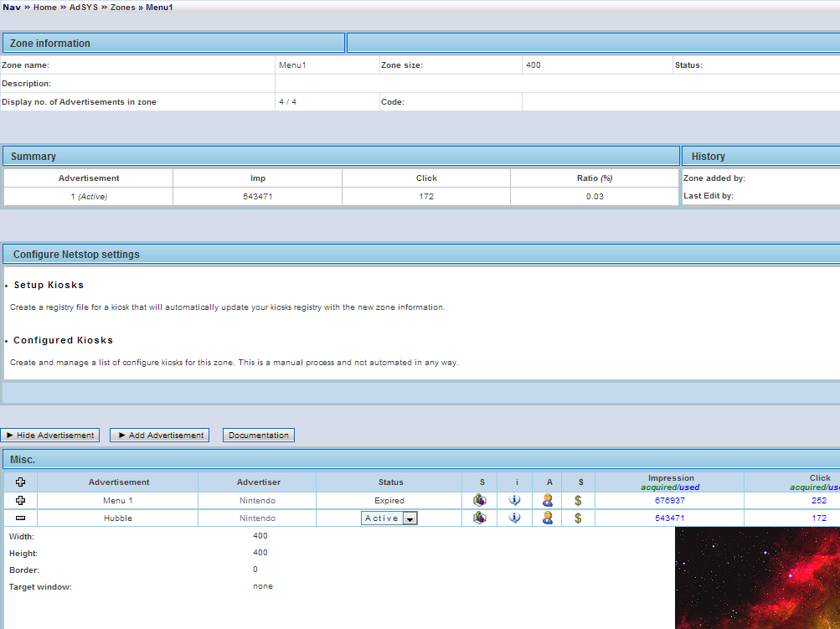
Task: Click Nintendo advertiser in Menu 1 row
Action: [x=257, y=500]
